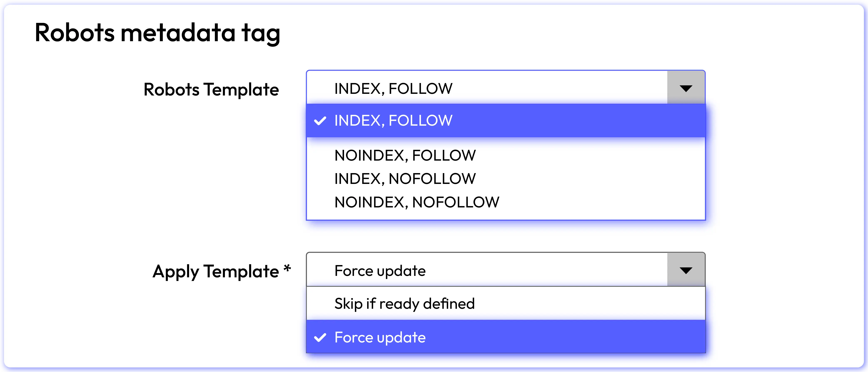
Task: Select the NOINDEX, FOLLOW option
Action: pyautogui.click(x=405, y=156)
